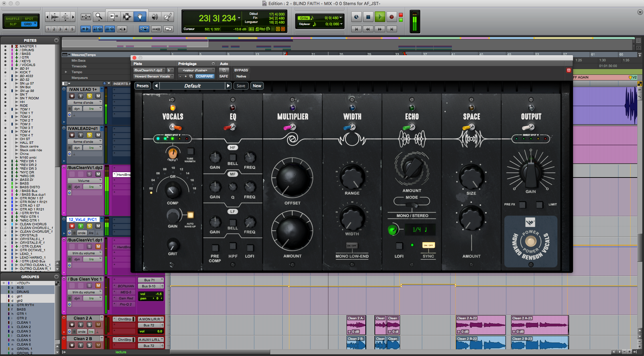Select the Trim tool in the toolbar
This screenshot has height=356, width=644.
point(114,16)
